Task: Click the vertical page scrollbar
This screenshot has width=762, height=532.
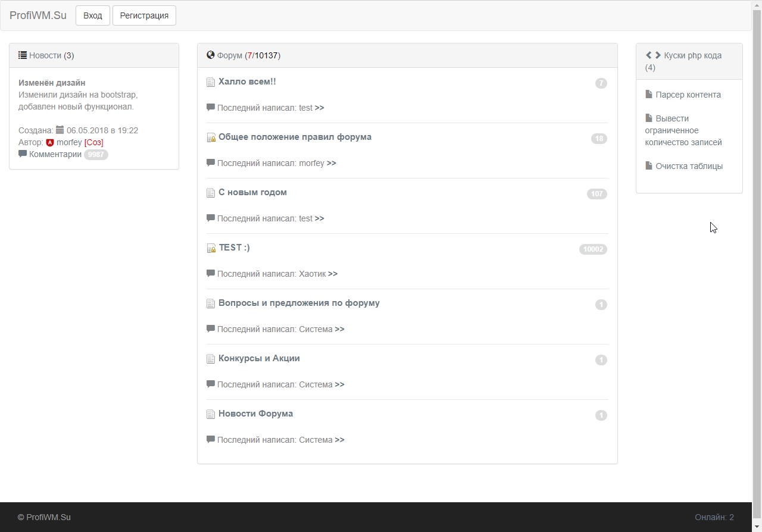Action: 757,238
